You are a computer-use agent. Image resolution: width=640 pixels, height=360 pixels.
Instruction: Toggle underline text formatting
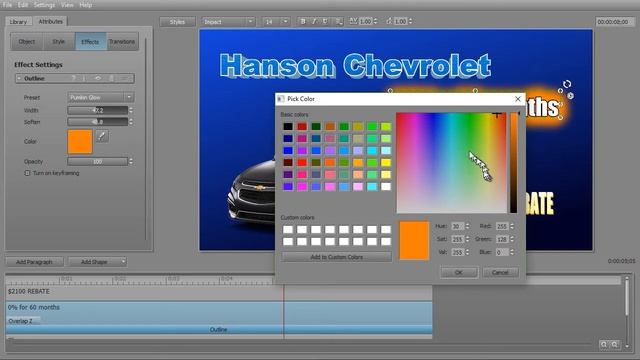click(x=325, y=21)
